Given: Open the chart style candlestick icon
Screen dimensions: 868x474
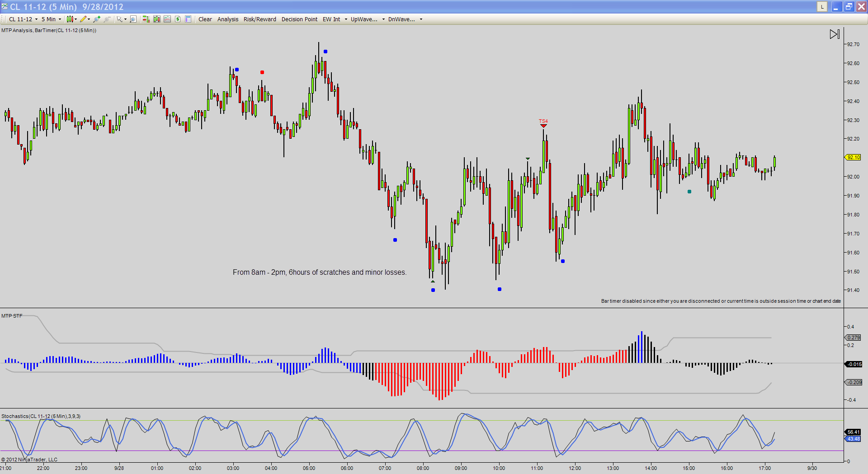Looking at the screenshot, I should (70, 19).
